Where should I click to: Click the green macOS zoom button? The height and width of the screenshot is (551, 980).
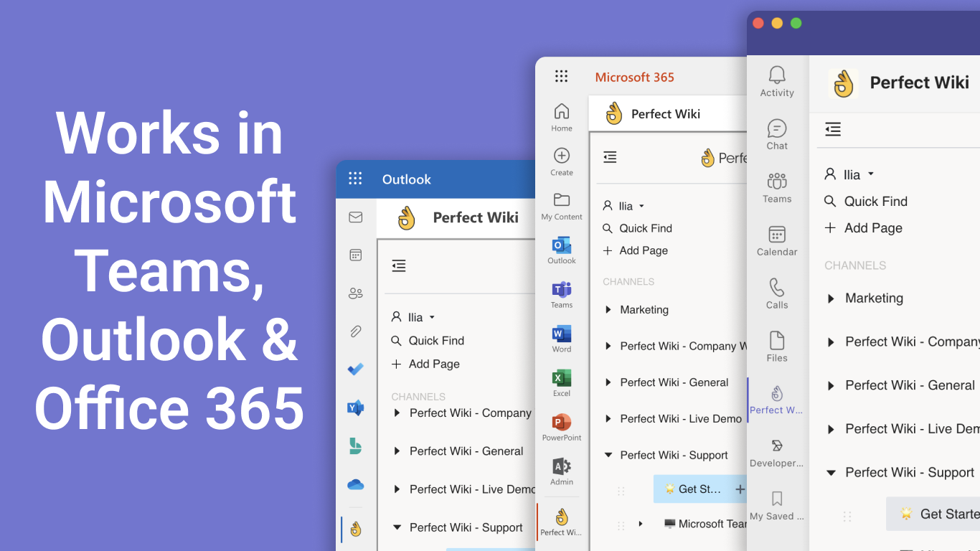pos(796,23)
